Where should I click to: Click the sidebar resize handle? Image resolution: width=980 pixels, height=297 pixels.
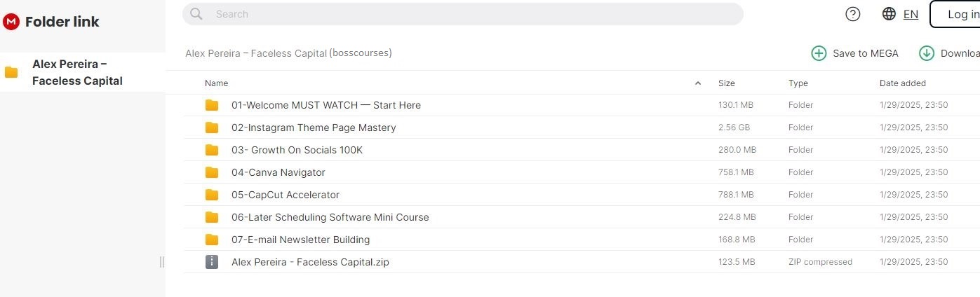[x=162, y=262]
